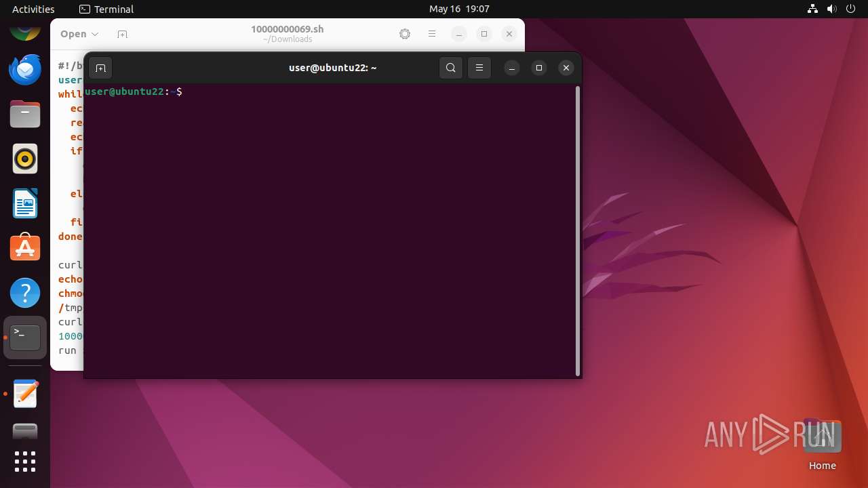Open power menu in system tray

(x=851, y=9)
